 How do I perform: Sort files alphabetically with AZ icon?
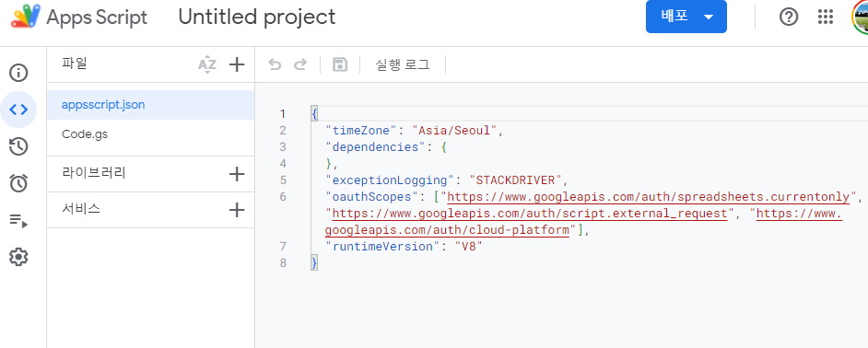(207, 64)
